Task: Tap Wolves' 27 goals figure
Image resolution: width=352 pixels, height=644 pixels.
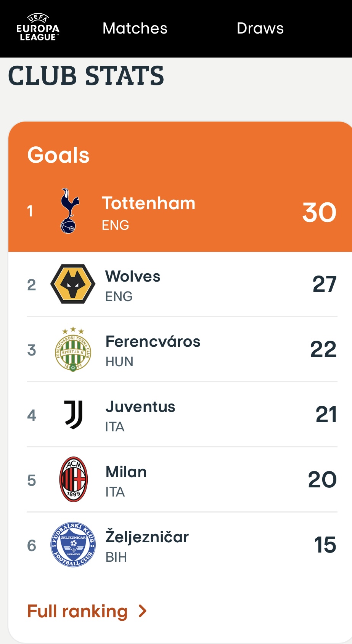Action: click(x=325, y=284)
